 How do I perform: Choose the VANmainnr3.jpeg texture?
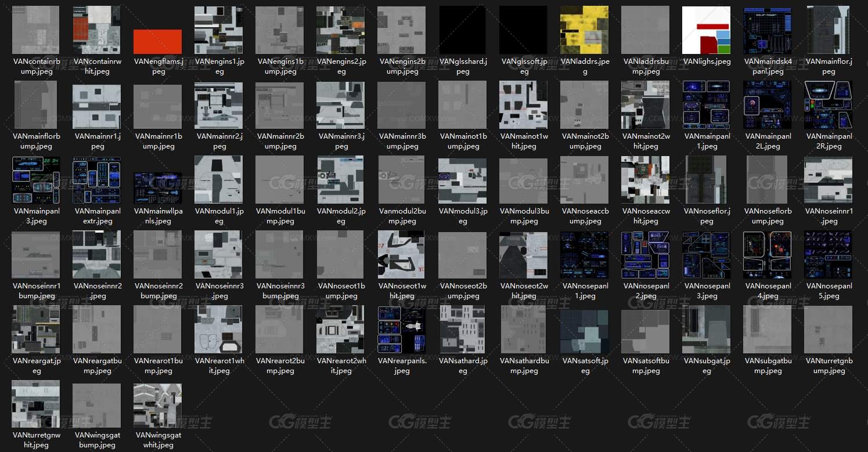point(341,105)
